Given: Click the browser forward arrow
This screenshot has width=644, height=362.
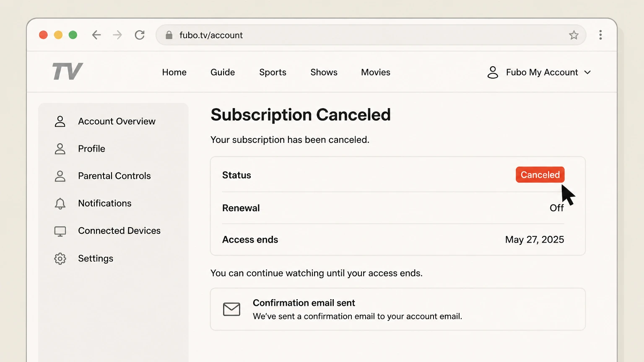Looking at the screenshot, I should pyautogui.click(x=118, y=35).
